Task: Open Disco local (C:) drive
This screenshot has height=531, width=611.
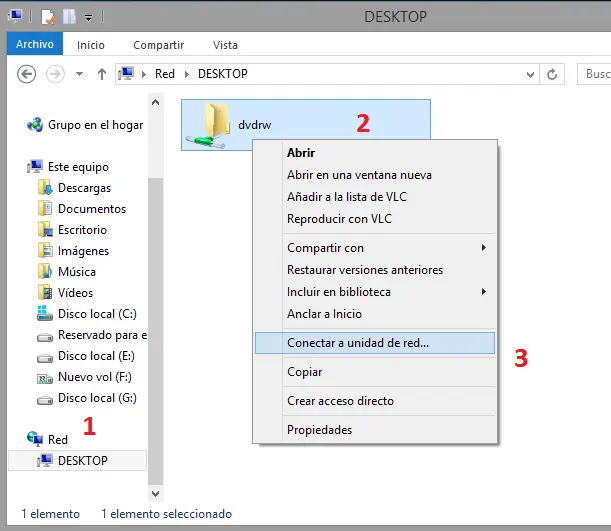Action: (97, 314)
